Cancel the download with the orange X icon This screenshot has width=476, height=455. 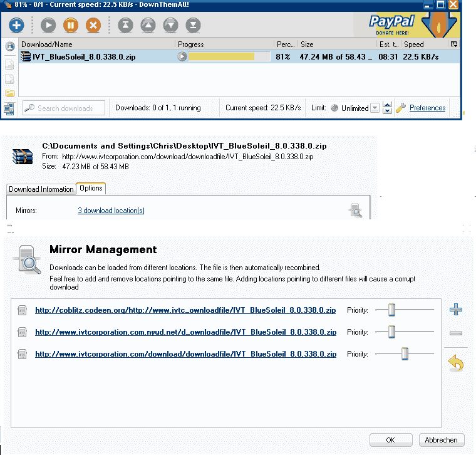pos(93,25)
